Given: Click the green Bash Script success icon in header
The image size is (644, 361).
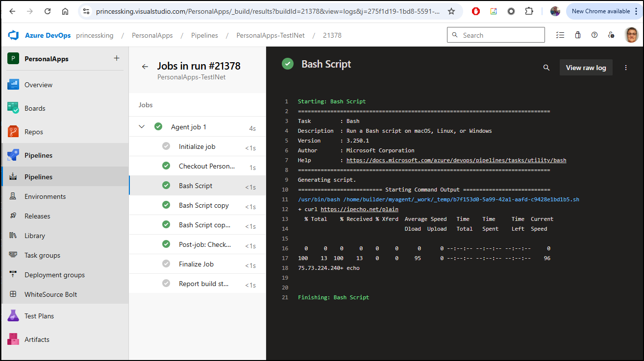Looking at the screenshot, I should [x=288, y=64].
